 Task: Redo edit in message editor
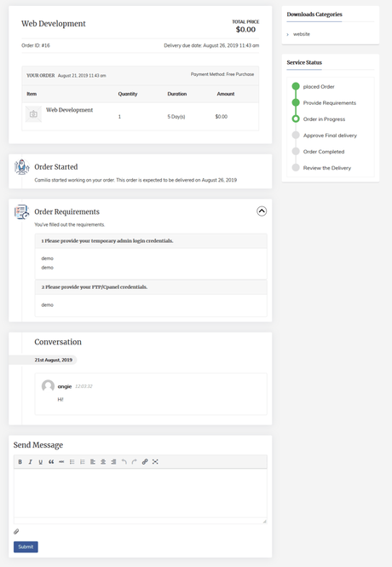coord(135,462)
